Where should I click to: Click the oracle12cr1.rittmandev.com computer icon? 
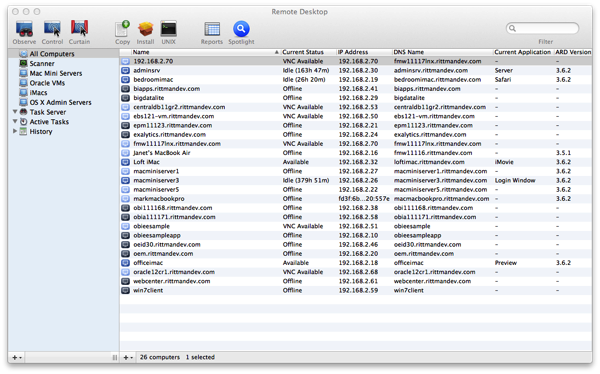[x=125, y=272]
